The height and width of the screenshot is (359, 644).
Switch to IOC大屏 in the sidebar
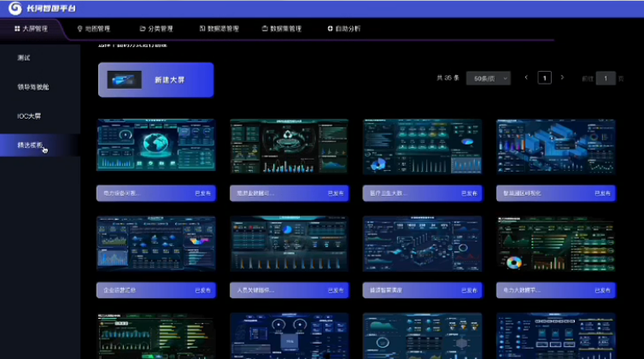tap(29, 115)
